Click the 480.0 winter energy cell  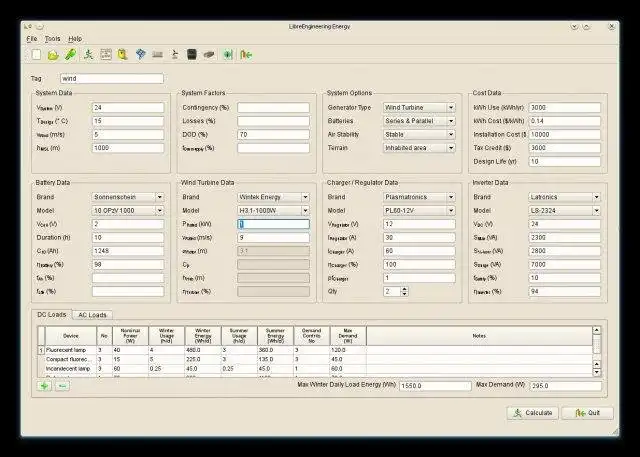click(203, 350)
